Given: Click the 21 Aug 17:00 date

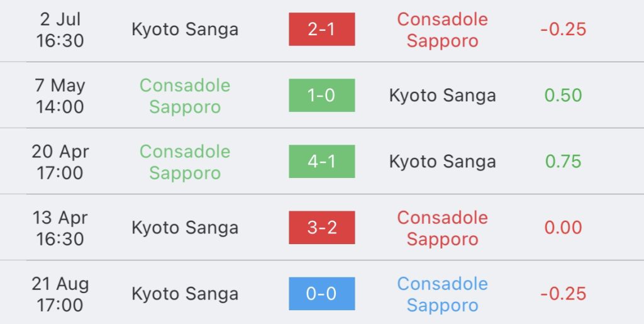Looking at the screenshot, I should (60, 294).
